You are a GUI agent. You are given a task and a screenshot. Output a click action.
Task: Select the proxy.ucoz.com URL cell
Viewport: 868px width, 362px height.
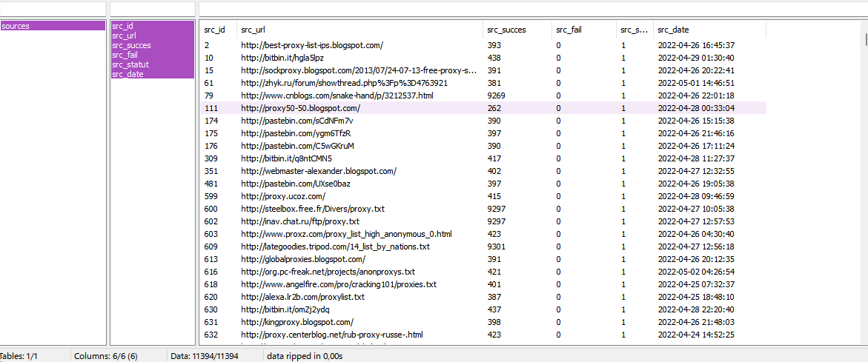coord(283,196)
